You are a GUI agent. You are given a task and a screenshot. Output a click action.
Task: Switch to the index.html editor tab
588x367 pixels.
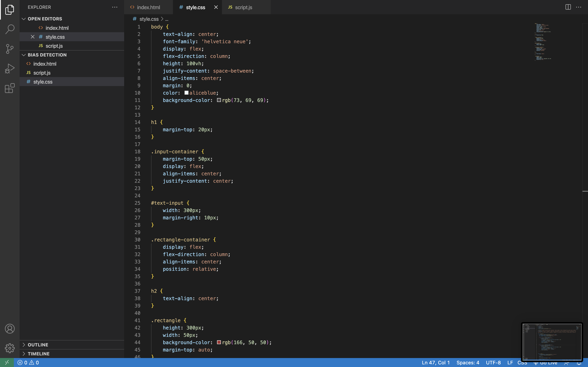point(148,7)
